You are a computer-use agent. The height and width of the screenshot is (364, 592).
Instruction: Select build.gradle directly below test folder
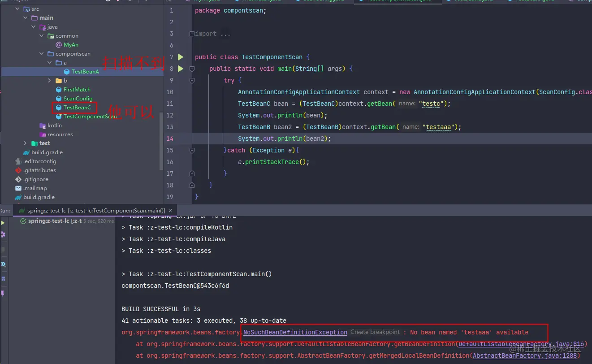click(47, 152)
